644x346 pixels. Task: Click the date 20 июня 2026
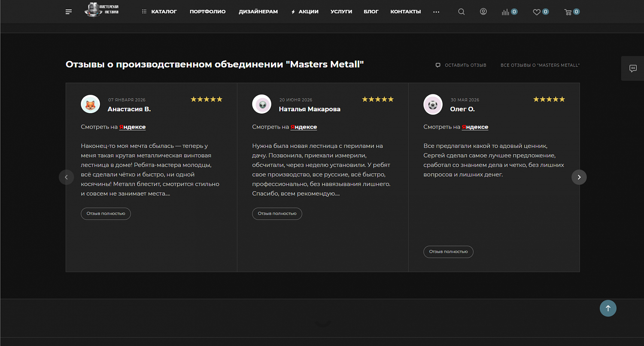tap(296, 100)
